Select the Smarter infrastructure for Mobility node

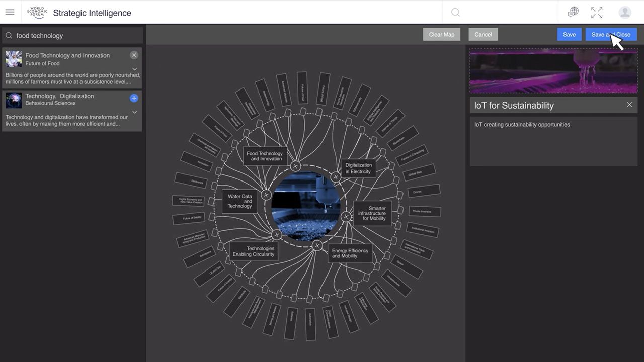(x=372, y=213)
